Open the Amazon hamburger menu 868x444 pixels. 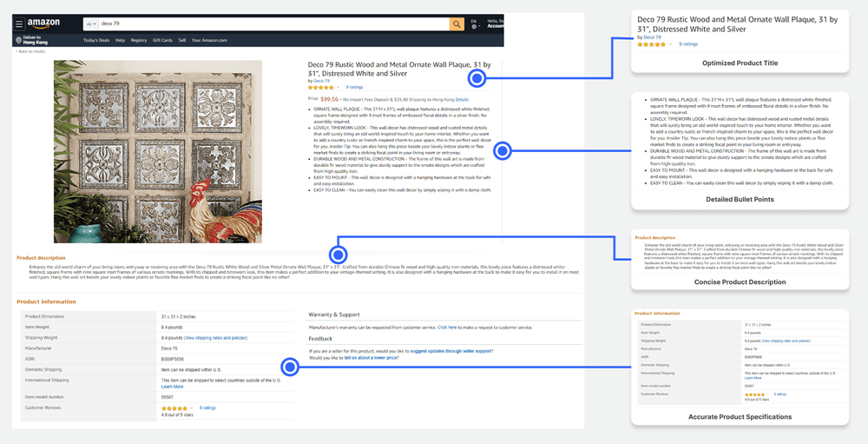click(x=19, y=23)
